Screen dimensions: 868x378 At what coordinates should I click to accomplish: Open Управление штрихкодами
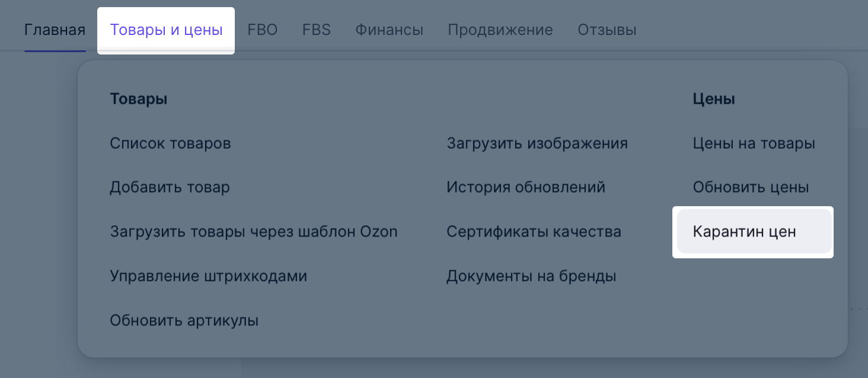[208, 276]
